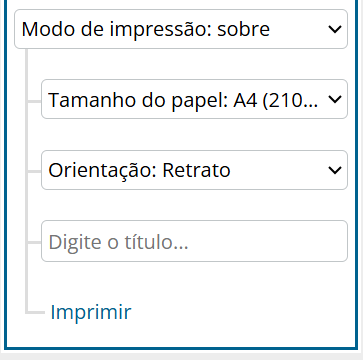Change the paper size from A4
Viewport: 363px width, 360px height.
pyautogui.click(x=194, y=99)
